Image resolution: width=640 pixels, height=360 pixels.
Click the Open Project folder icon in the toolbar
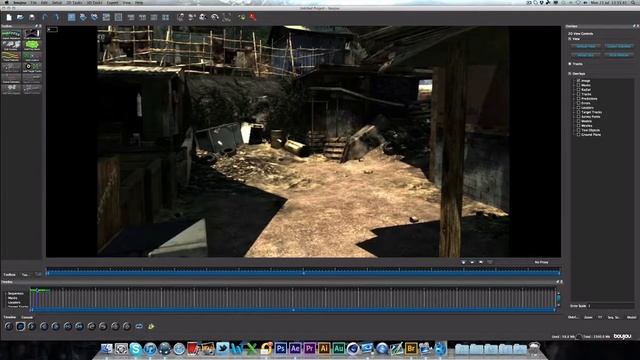pos(20,17)
